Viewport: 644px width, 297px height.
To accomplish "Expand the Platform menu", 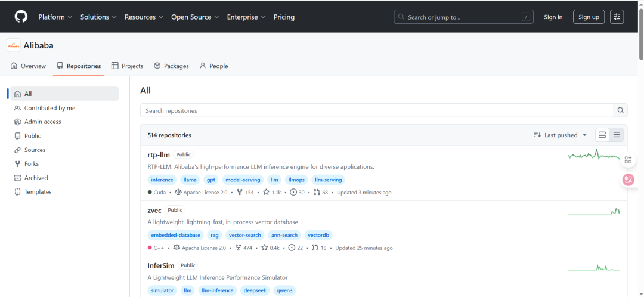I will (x=55, y=17).
